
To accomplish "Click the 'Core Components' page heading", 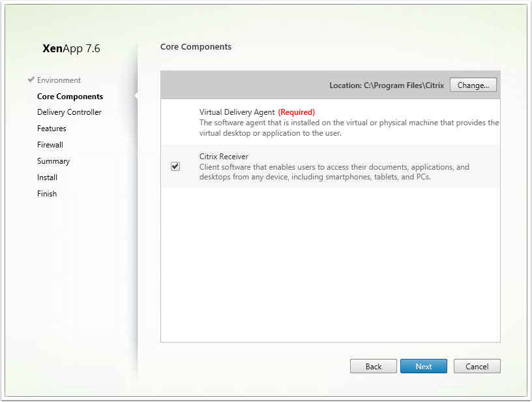I will (196, 47).
